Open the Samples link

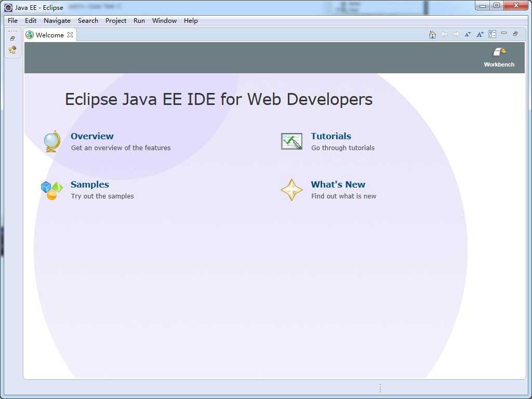tap(89, 184)
